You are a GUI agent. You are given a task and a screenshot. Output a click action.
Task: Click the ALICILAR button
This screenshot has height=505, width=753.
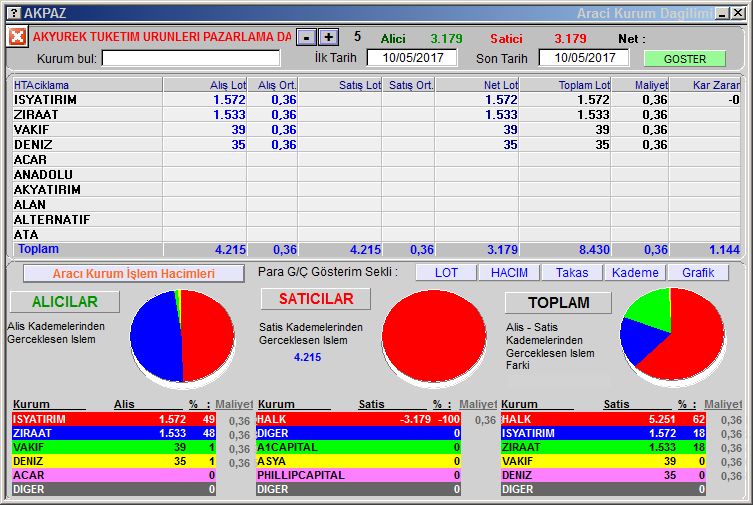coord(65,301)
